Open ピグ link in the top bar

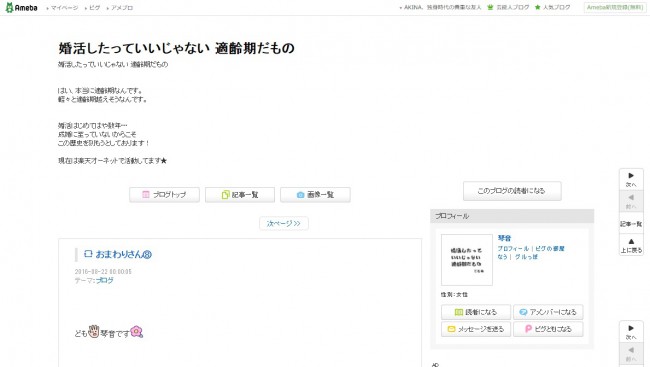point(95,8)
